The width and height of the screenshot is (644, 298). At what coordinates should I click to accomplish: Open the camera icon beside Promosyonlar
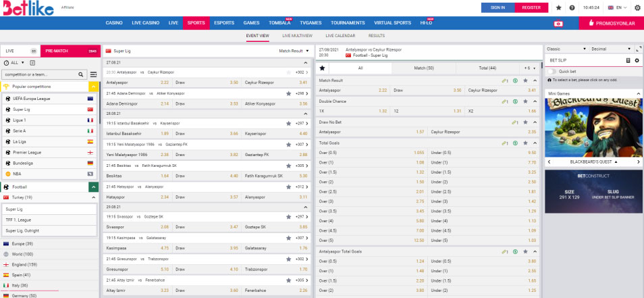[x=558, y=24]
